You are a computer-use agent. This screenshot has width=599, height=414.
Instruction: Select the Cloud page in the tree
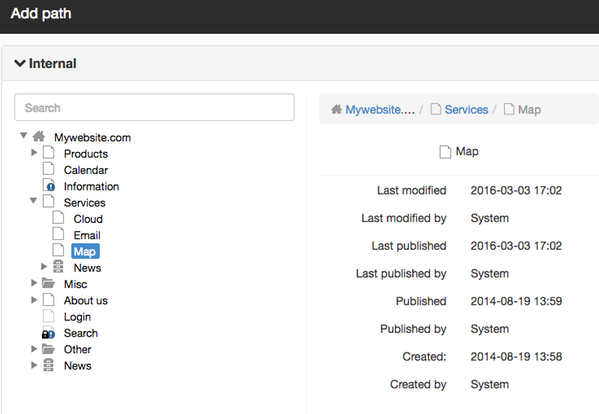coord(88,219)
